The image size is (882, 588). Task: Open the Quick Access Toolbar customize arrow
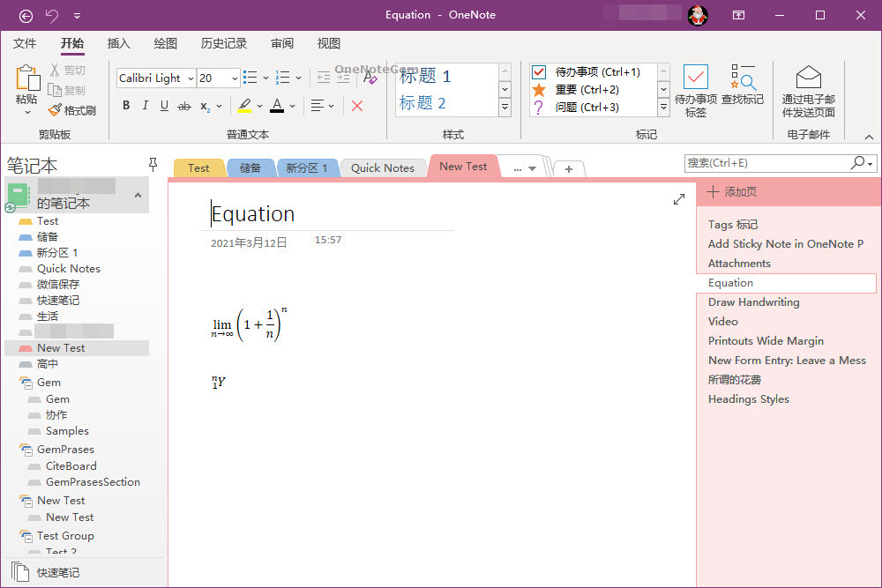[77, 16]
